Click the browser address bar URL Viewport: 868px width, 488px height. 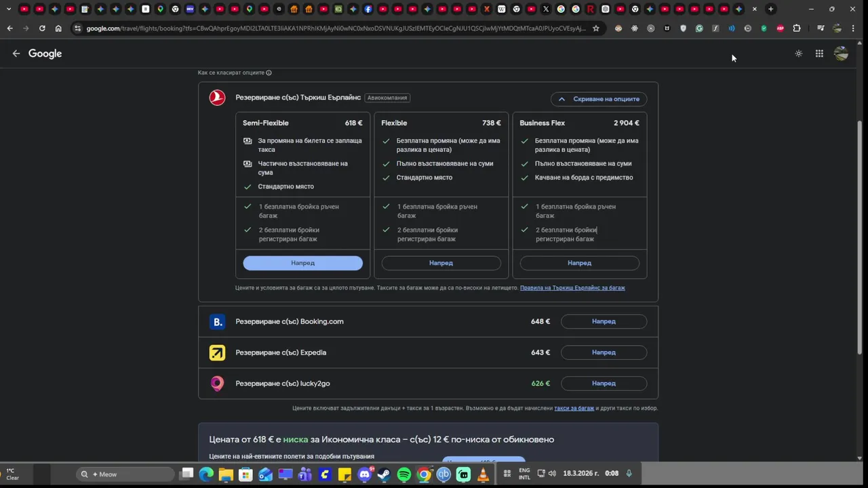(x=336, y=28)
